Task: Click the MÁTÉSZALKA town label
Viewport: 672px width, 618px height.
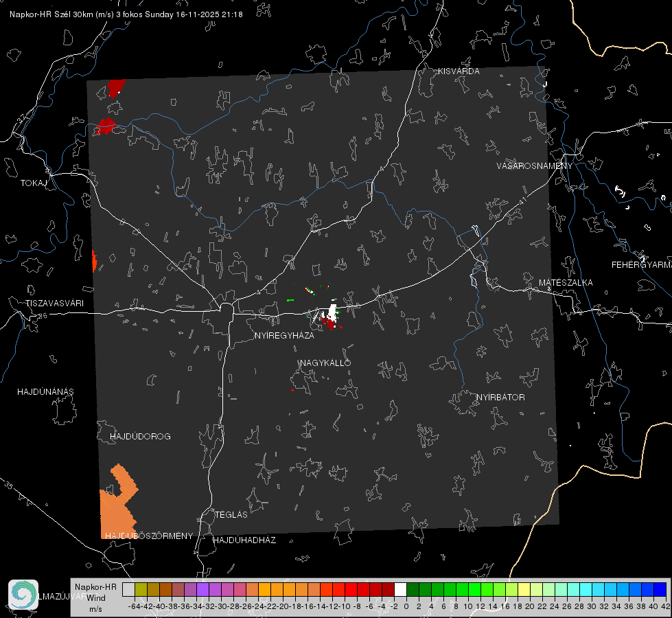Action: pyautogui.click(x=566, y=283)
